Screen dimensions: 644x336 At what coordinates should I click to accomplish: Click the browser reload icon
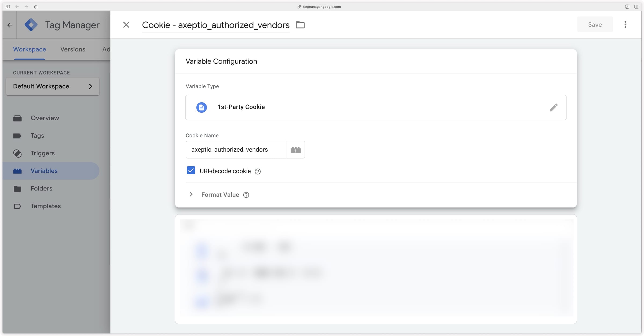[36, 7]
